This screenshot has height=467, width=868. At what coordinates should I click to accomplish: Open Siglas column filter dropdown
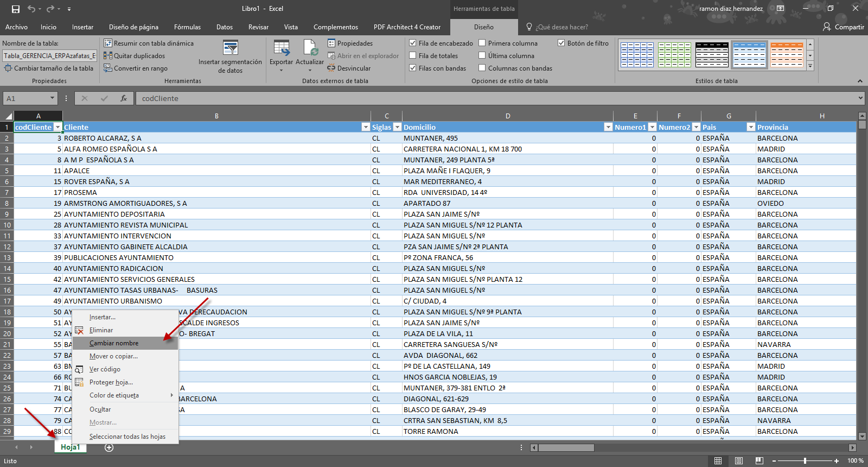[397, 127]
